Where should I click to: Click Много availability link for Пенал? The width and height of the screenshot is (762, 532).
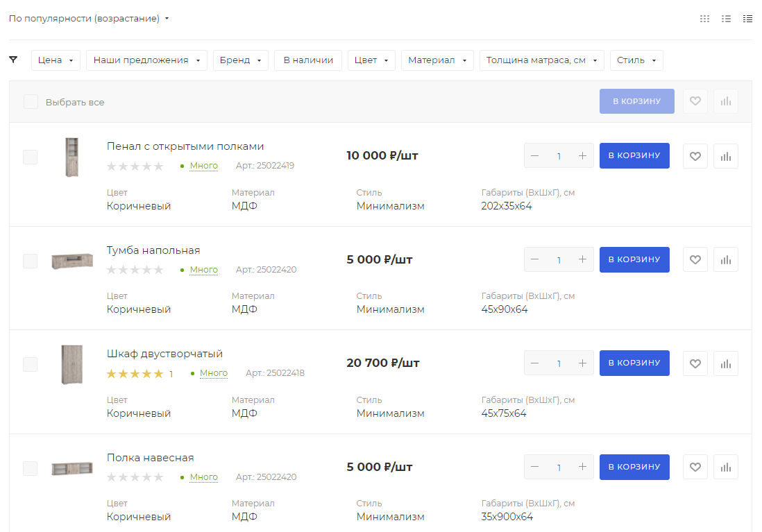[x=203, y=166]
